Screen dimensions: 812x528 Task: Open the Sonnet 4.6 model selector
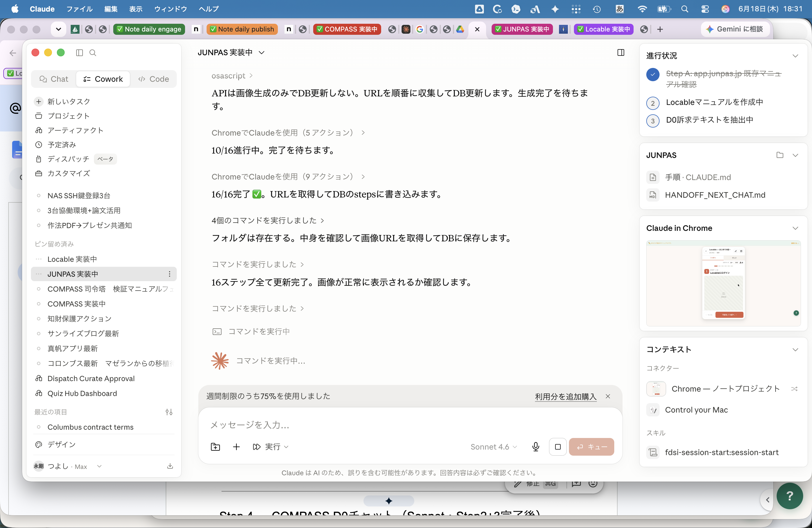(x=494, y=447)
